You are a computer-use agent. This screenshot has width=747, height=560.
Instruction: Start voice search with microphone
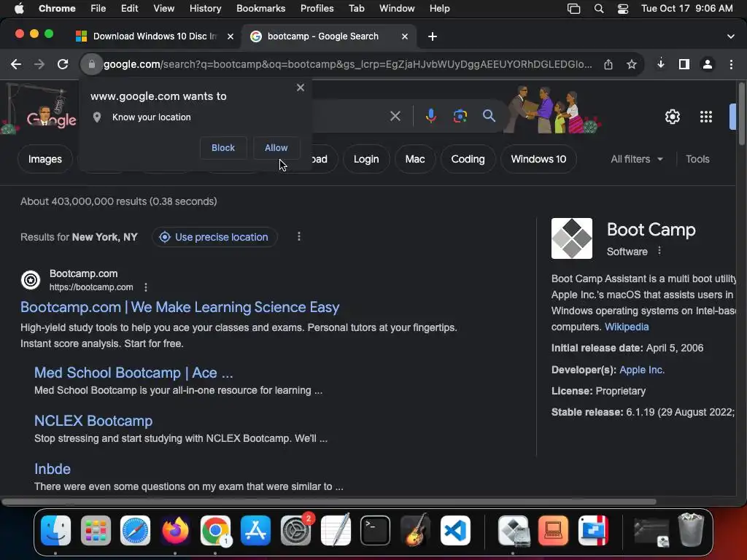pyautogui.click(x=430, y=116)
